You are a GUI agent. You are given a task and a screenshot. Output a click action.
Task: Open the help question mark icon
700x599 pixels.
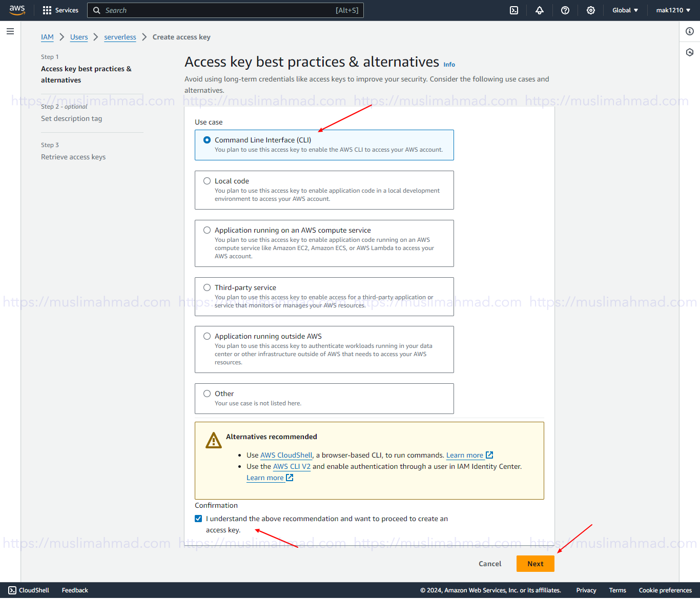pyautogui.click(x=565, y=10)
